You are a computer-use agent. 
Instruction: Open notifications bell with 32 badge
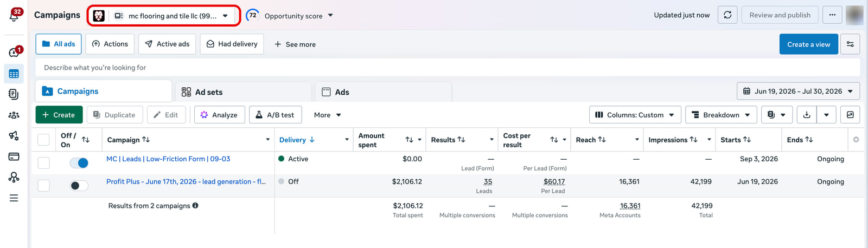pos(15,15)
